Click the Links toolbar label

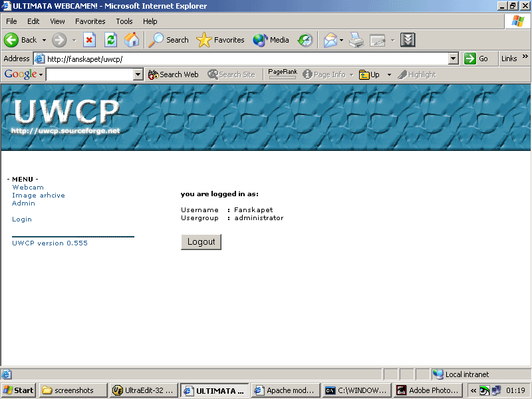[509, 59]
